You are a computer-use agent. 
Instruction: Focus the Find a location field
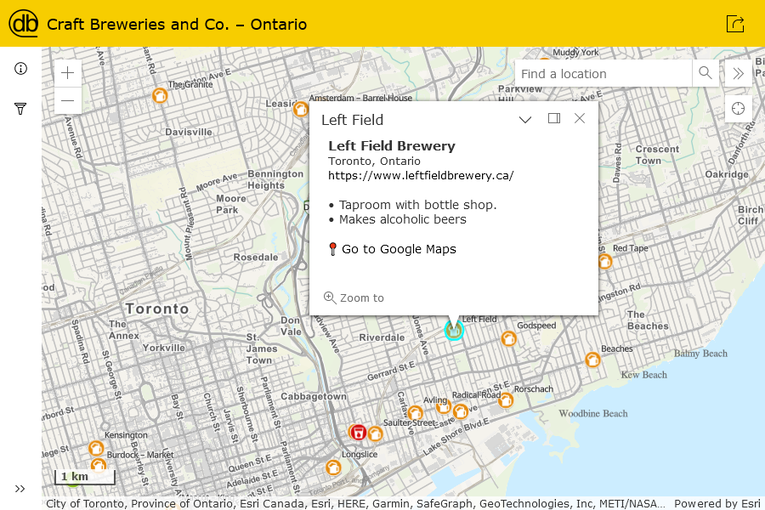(x=603, y=73)
